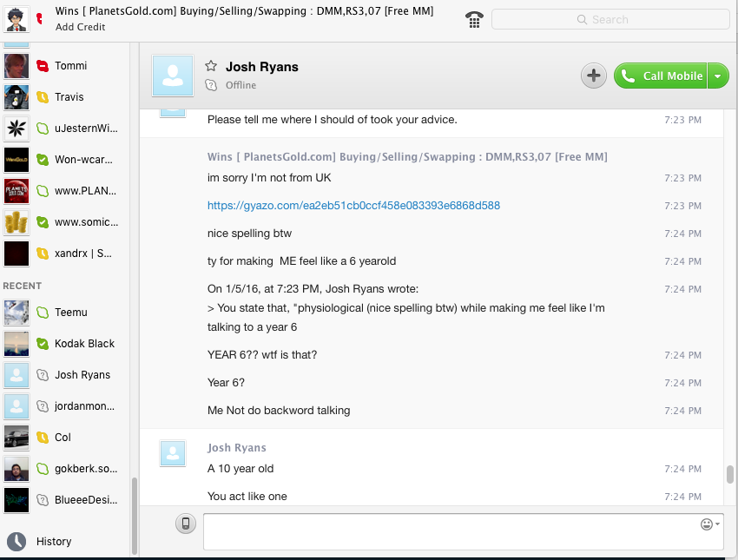Click the Search field
The width and height of the screenshot is (738, 560).
610,20
